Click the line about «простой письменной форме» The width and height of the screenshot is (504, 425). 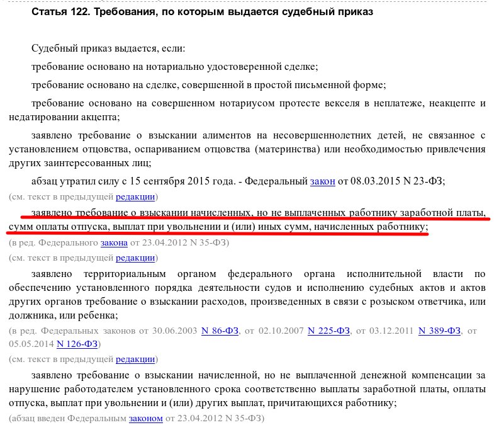click(209, 85)
